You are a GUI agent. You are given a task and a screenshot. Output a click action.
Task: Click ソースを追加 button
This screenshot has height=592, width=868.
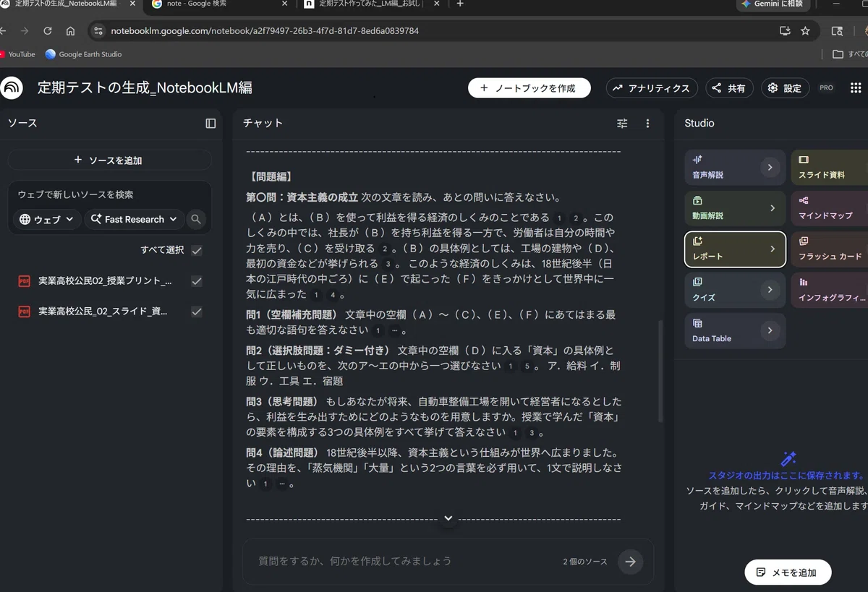point(109,160)
